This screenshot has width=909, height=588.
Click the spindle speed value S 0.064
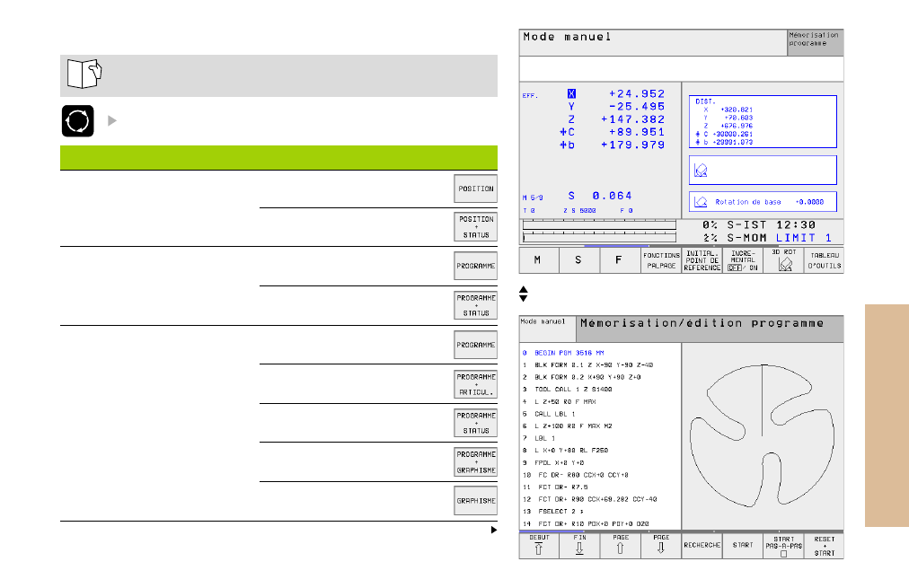600,196
